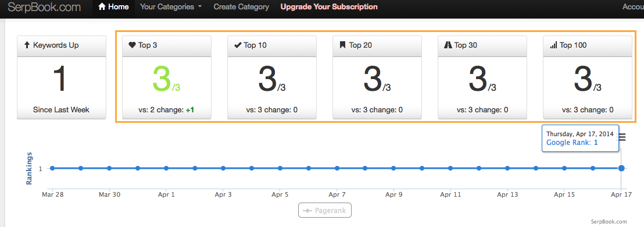This screenshot has width=644, height=227.
Task: Select the Apr 17 data point
Action: 621,168
